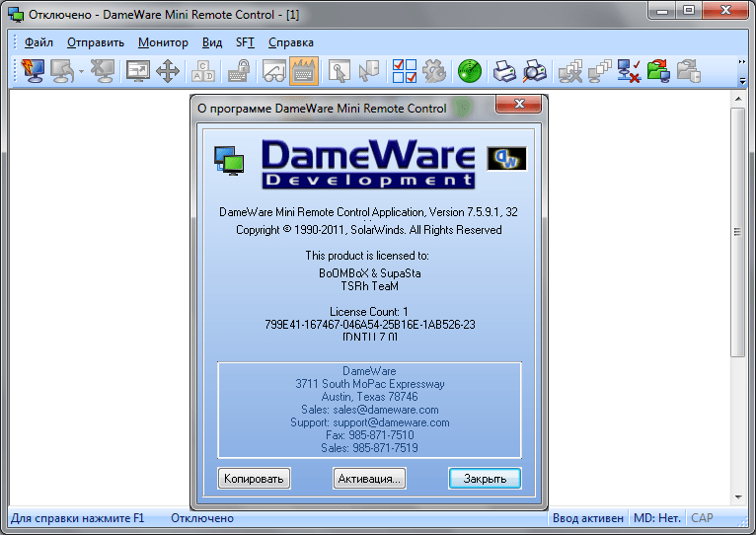
Task: Click the CAP status bar indicator
Action: [x=702, y=518]
